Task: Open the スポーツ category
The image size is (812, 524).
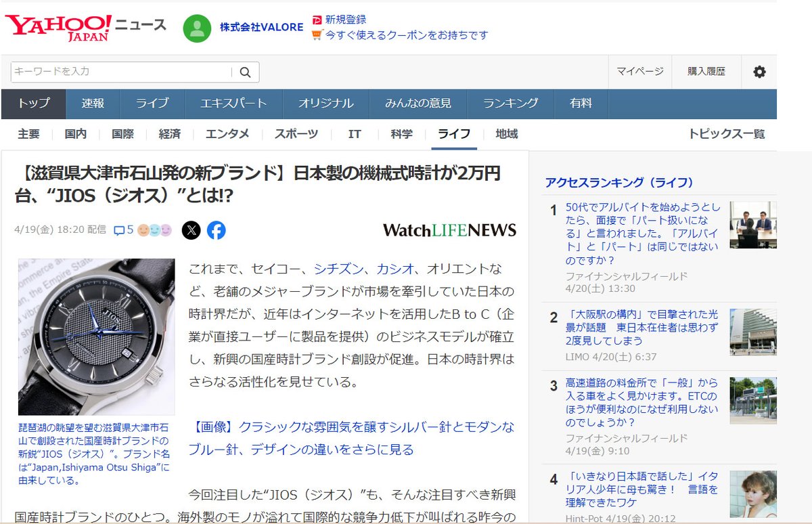Action: tap(296, 134)
